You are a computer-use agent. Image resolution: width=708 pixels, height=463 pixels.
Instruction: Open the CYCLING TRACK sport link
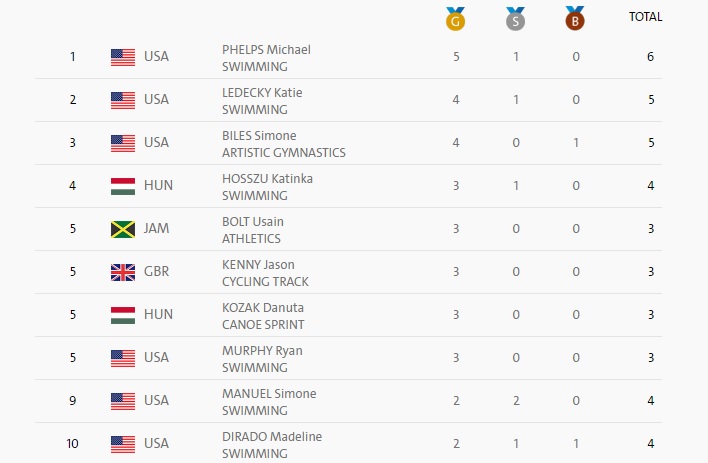tap(265, 281)
